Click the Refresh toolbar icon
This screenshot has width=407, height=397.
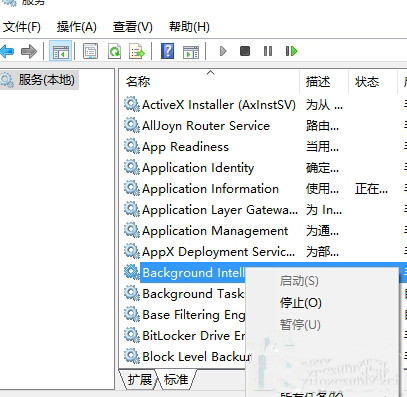pyautogui.click(x=115, y=51)
